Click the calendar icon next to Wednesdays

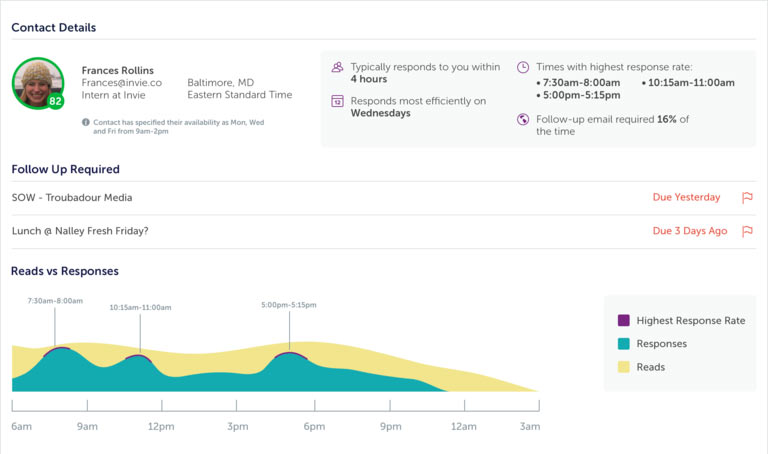tap(337, 101)
